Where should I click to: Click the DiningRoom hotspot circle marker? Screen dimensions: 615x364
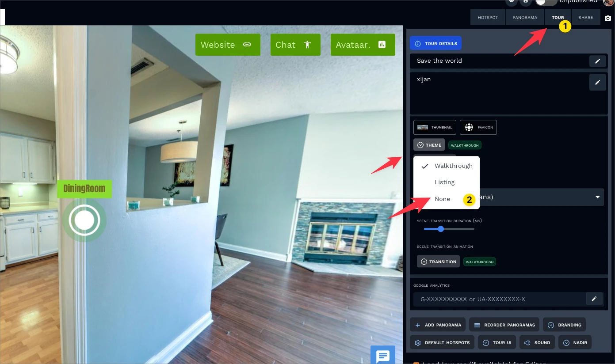[84, 220]
